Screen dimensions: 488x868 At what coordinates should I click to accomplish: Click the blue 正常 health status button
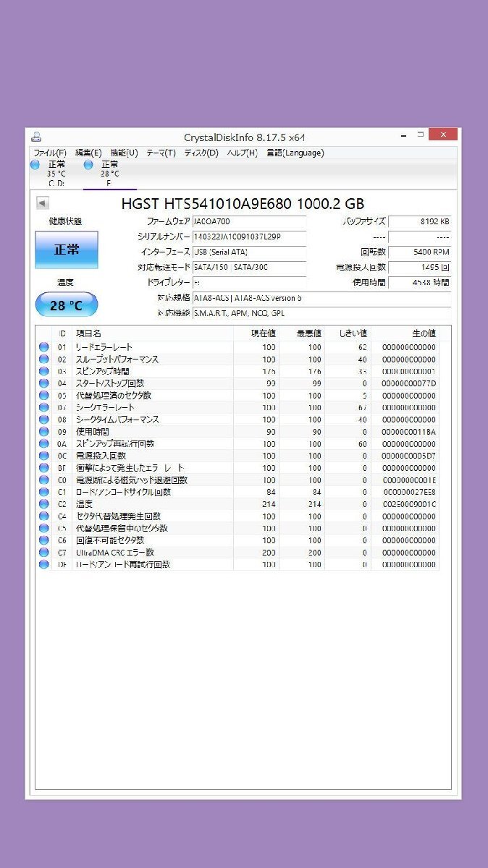point(67,250)
